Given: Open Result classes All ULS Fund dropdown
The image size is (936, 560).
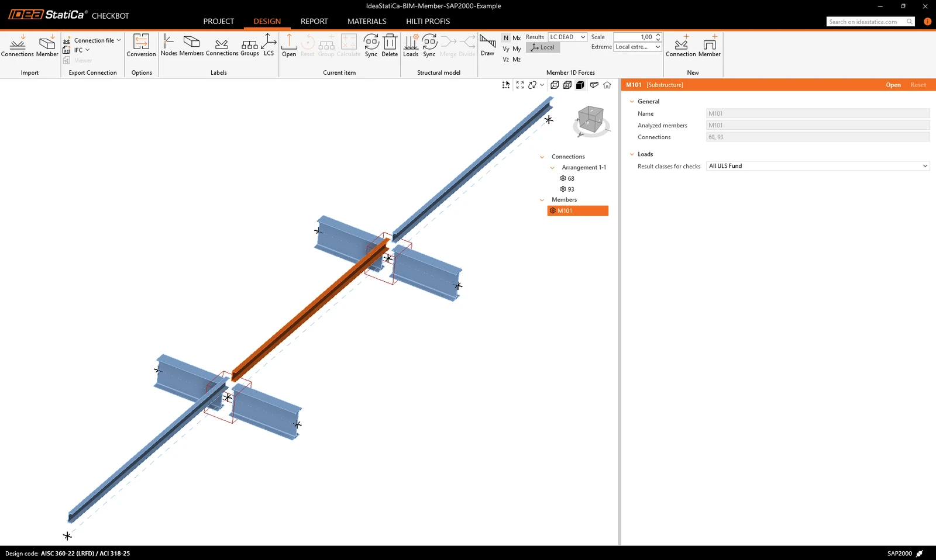Looking at the screenshot, I should tap(818, 166).
